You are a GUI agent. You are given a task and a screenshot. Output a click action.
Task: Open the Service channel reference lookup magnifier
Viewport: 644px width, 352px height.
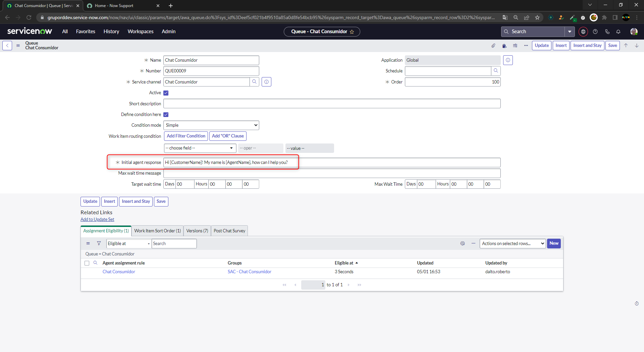(x=255, y=82)
